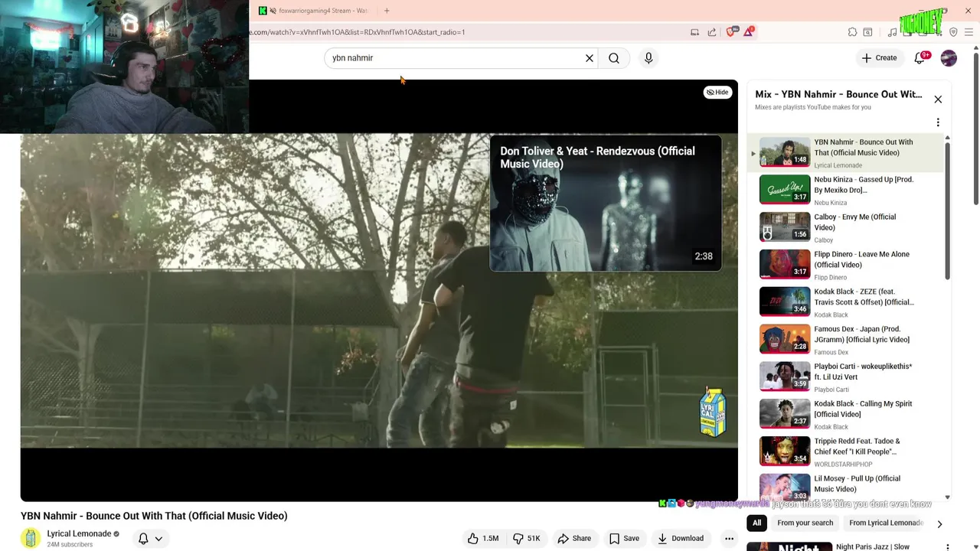This screenshot has width=980, height=551.
Task: Play Kodak Black Calling My Spirit
Action: coord(846,415)
